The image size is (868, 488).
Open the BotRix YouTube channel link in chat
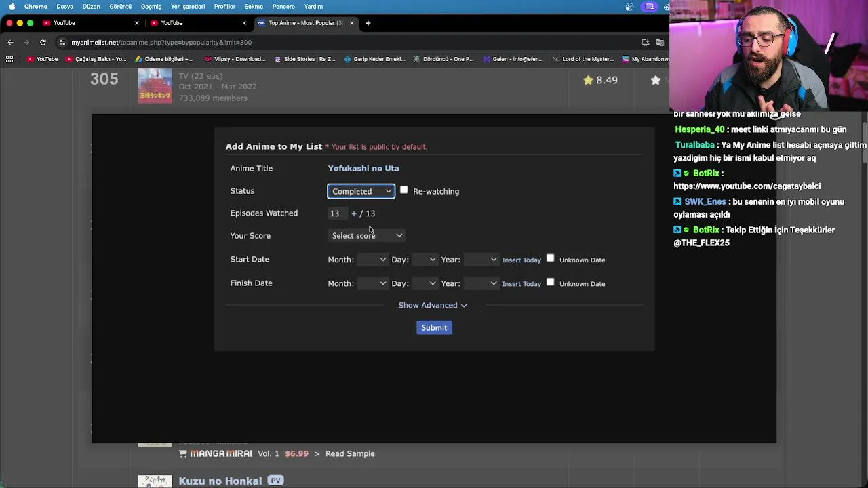click(x=747, y=186)
